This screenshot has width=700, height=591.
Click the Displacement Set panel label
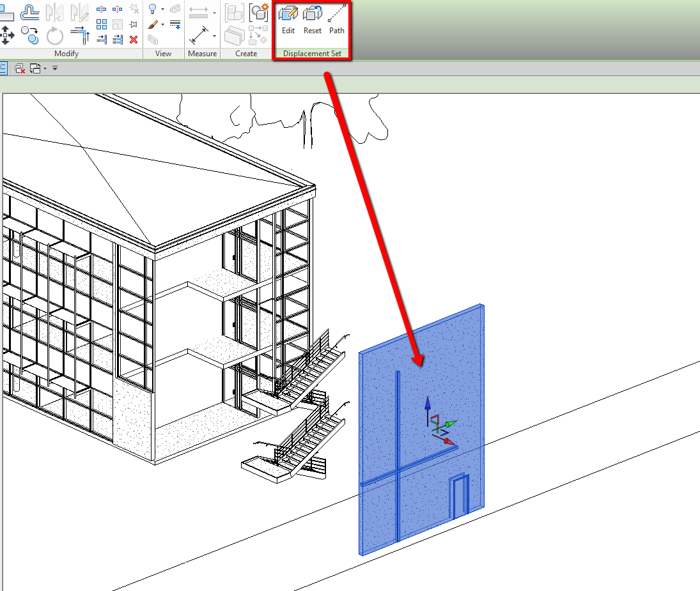click(312, 54)
